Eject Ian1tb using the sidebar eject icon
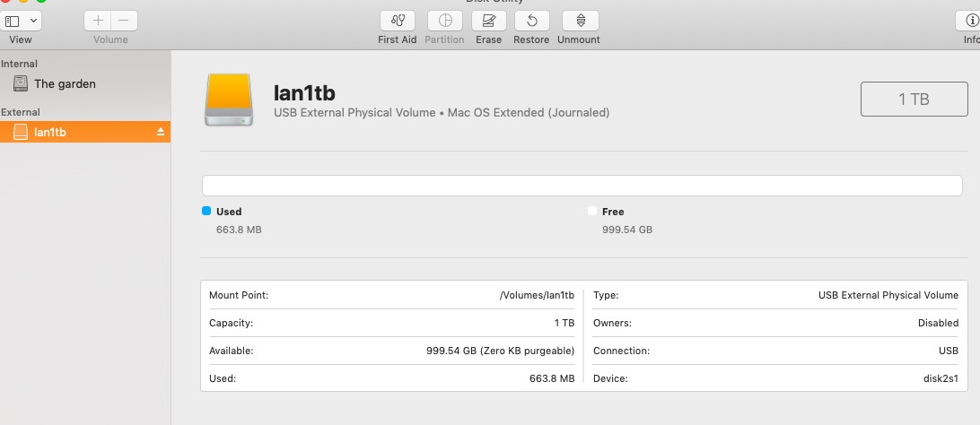Image resolution: width=980 pixels, height=425 pixels. coord(161,132)
